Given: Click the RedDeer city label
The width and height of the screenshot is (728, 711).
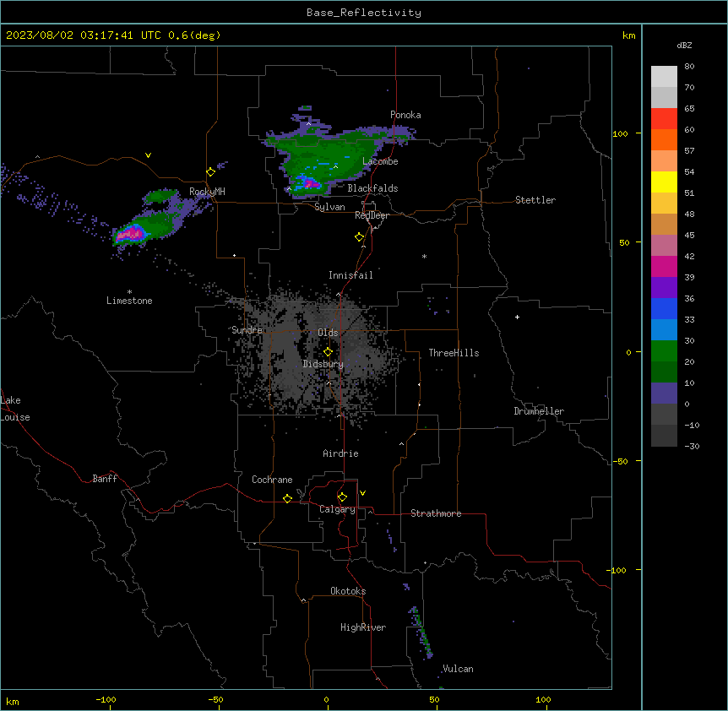Looking at the screenshot, I should (x=372, y=215).
